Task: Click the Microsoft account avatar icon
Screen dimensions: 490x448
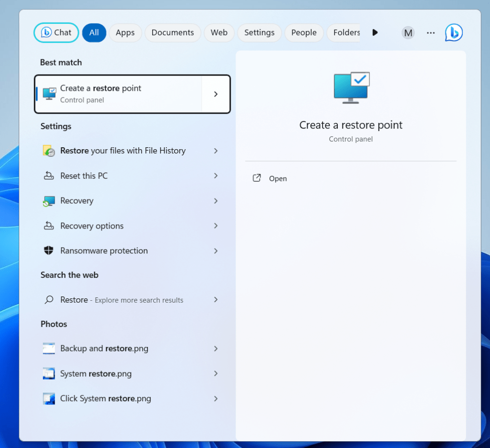Action: (408, 33)
